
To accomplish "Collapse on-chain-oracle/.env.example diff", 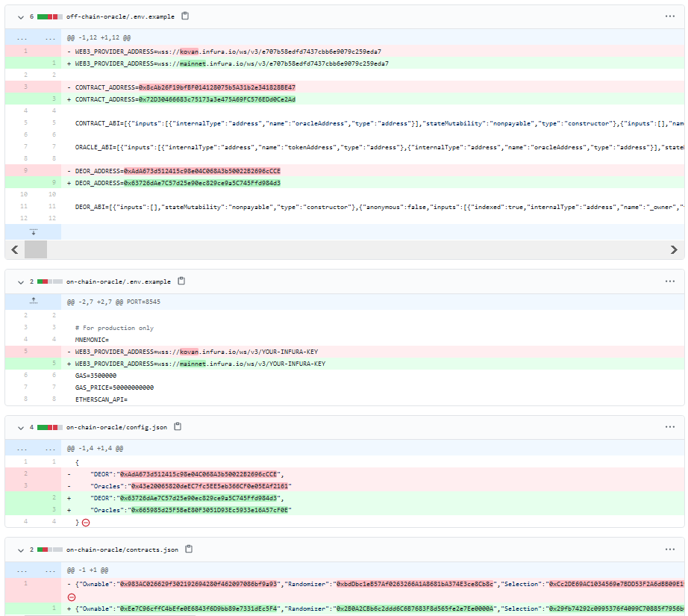I will (21, 282).
